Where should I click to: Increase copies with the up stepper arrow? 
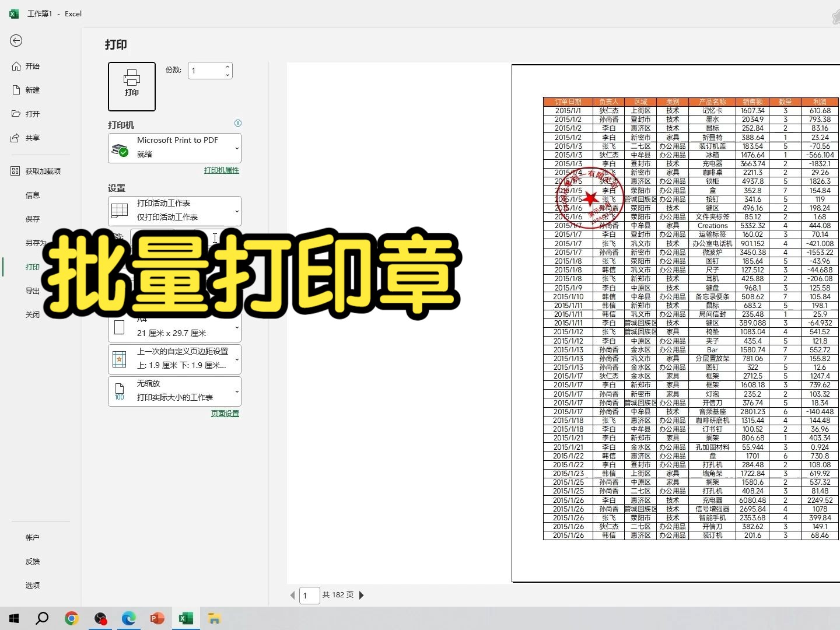[x=228, y=66]
